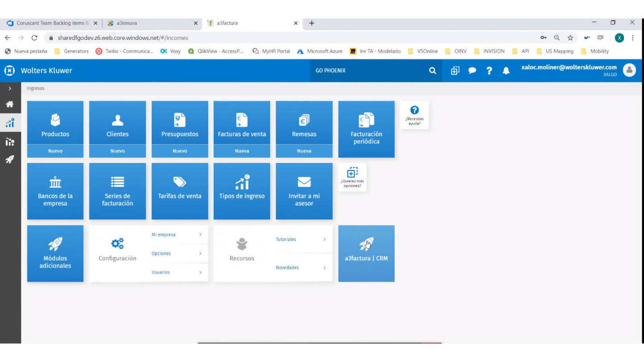The height and width of the screenshot is (362, 644).
Task: Open the notifications bell
Action: [506, 70]
